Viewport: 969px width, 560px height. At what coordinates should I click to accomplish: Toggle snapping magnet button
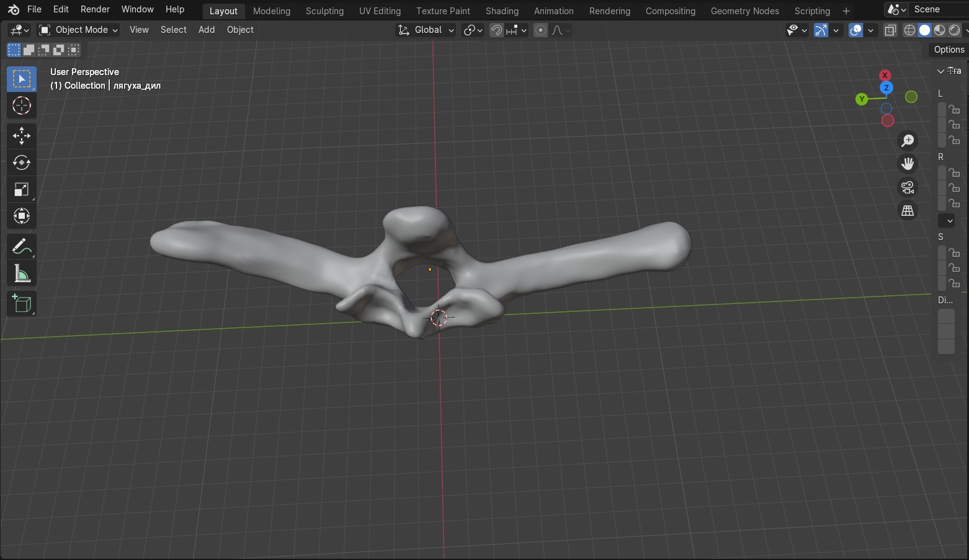click(x=496, y=30)
